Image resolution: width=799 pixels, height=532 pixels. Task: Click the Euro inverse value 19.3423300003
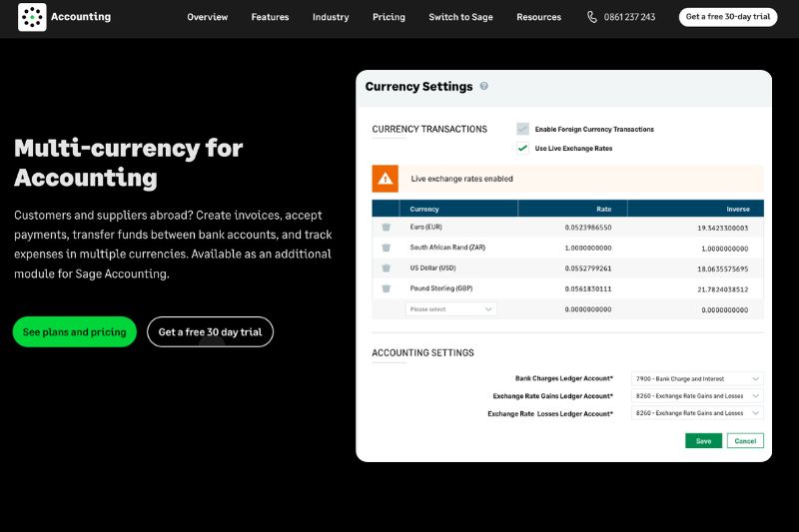click(x=722, y=229)
